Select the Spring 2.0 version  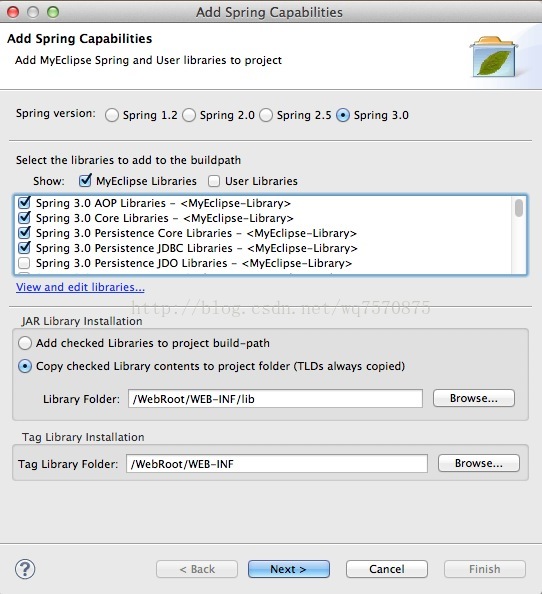click(x=189, y=115)
